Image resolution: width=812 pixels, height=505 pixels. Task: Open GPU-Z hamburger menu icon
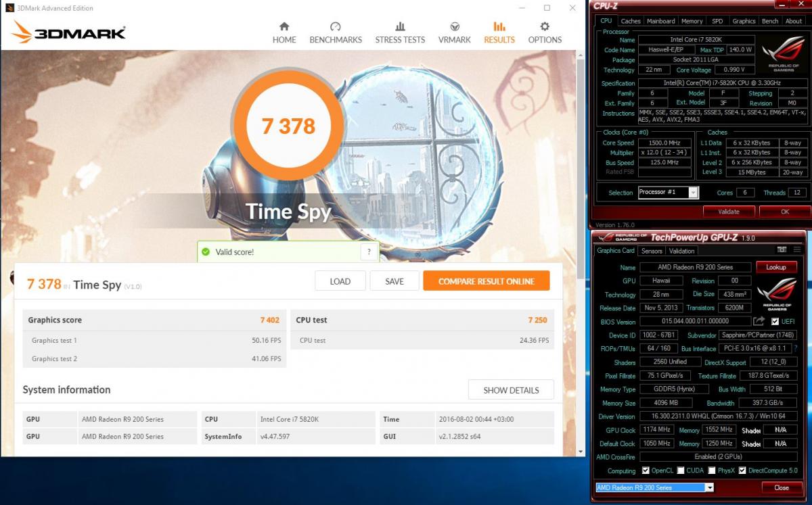pos(796,250)
